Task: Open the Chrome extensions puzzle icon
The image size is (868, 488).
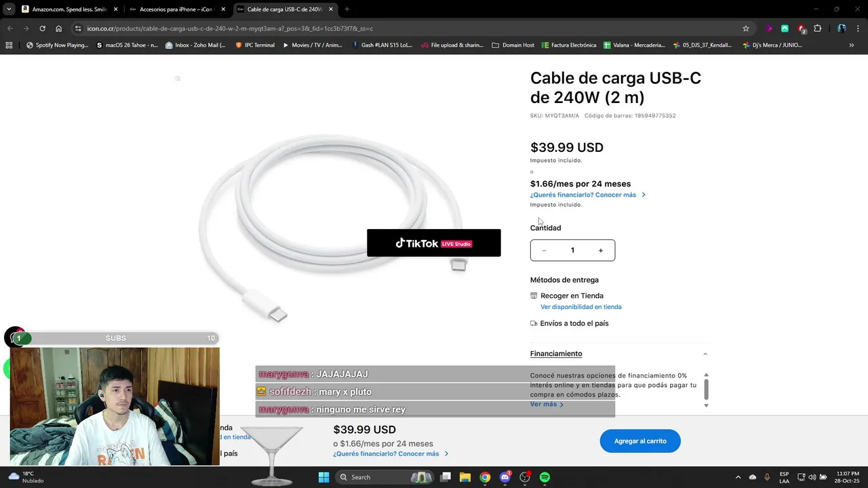Action: (x=817, y=28)
